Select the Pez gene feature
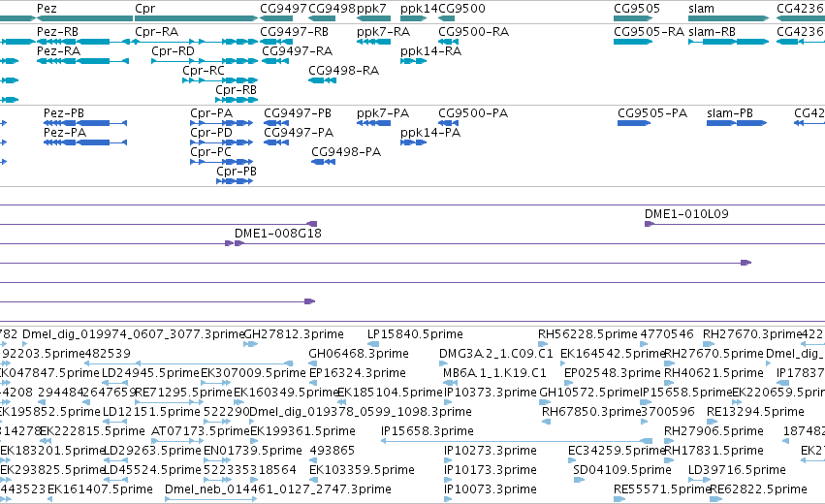The width and height of the screenshot is (825, 504). [84, 18]
